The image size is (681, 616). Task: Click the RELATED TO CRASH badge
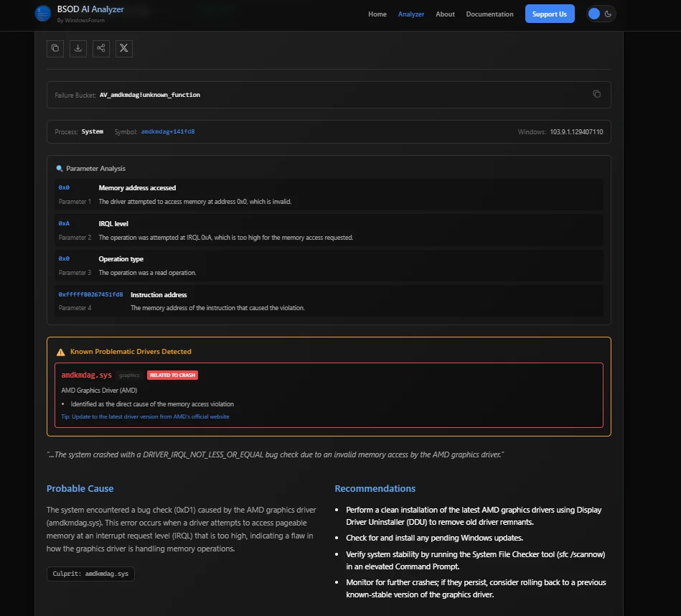pyautogui.click(x=172, y=375)
